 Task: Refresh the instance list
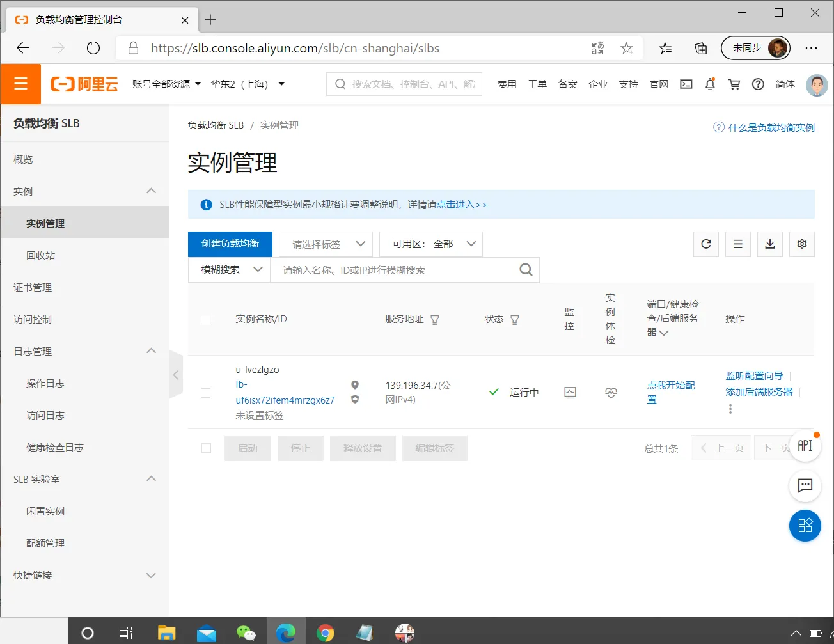click(x=706, y=244)
